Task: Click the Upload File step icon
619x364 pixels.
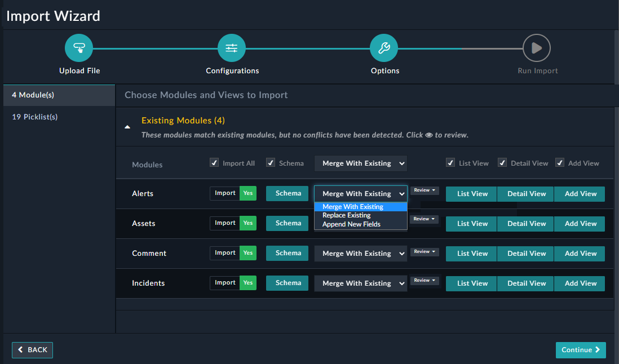Action: [x=79, y=48]
